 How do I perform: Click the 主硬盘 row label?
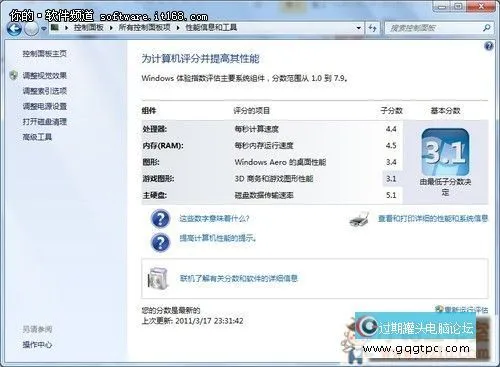pos(155,195)
